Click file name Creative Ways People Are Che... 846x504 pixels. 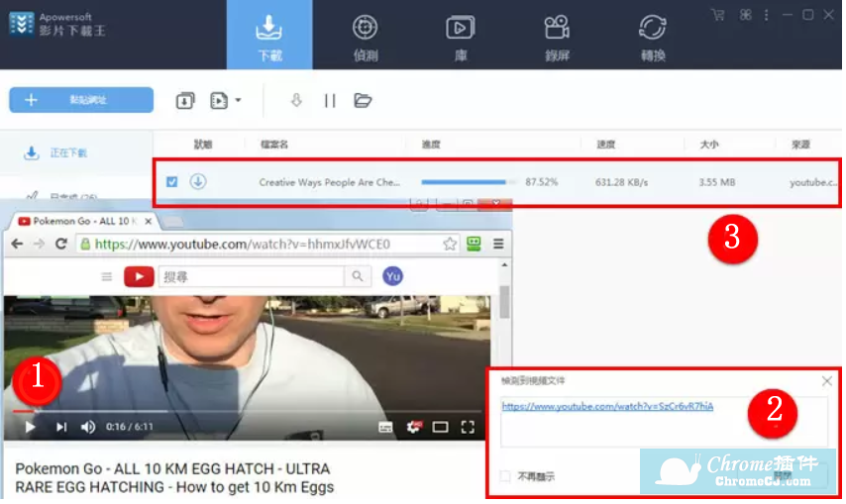(x=329, y=182)
